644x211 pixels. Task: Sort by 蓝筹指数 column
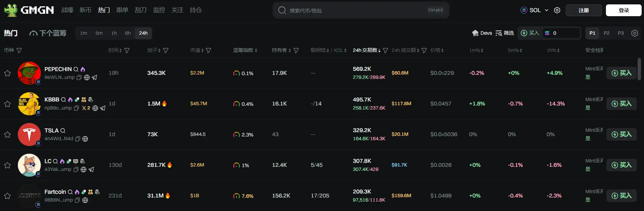[245, 50]
